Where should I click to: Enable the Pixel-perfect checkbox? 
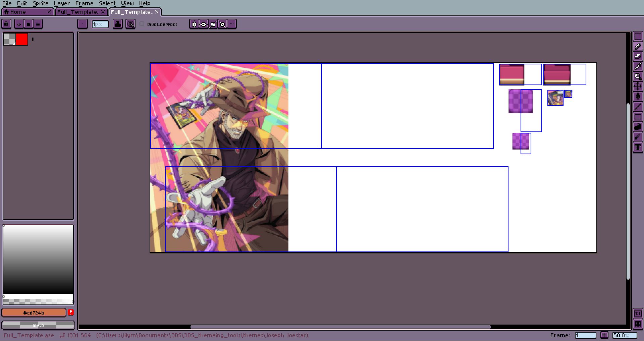pyautogui.click(x=142, y=24)
